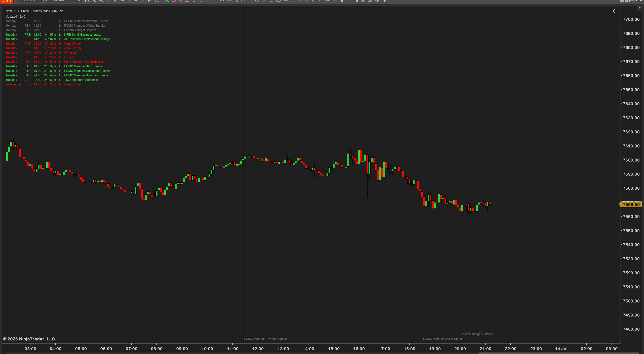Select the Core CPI y/y event row
644x354 pixels.
click(x=43, y=48)
